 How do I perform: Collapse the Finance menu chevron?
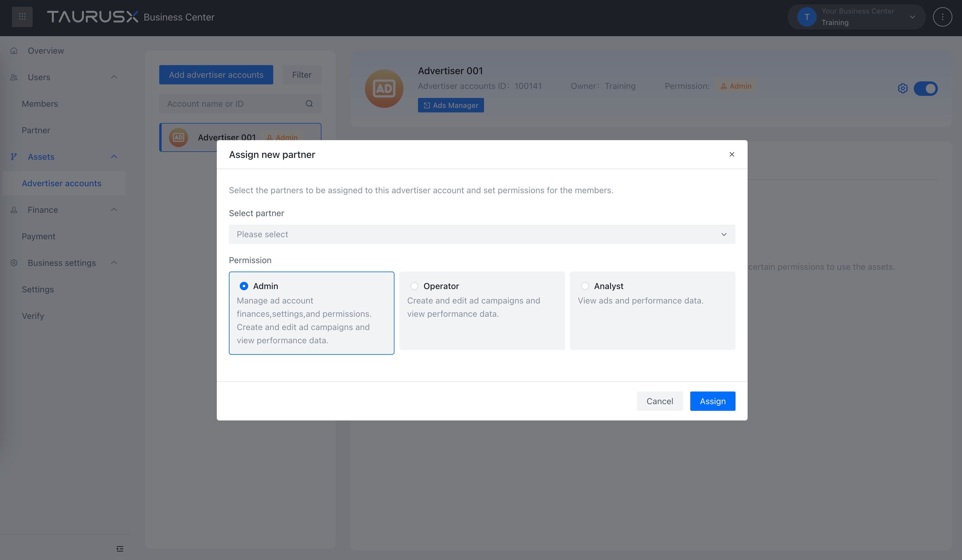tap(114, 210)
